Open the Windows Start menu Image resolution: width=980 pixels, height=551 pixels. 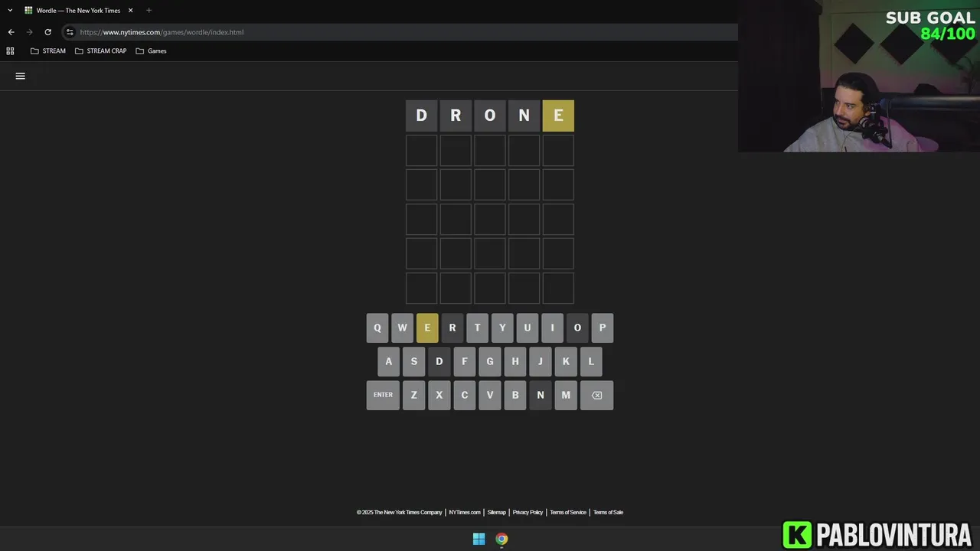479,539
